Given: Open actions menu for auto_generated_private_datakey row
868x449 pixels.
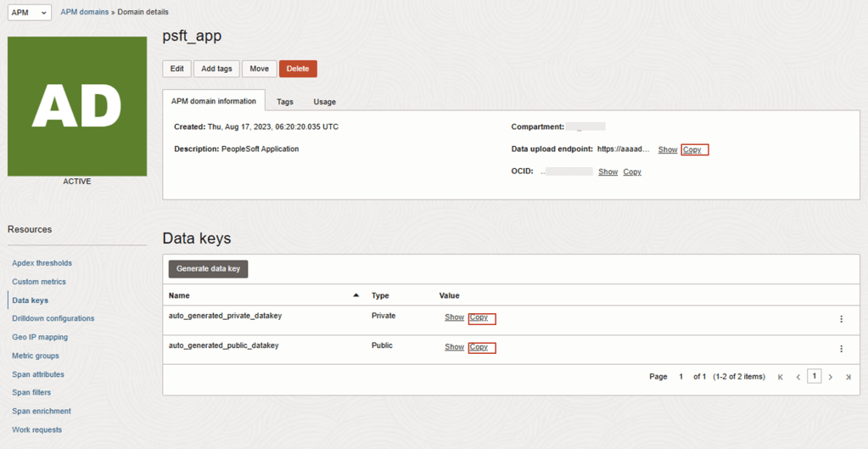Looking at the screenshot, I should pyautogui.click(x=841, y=319).
